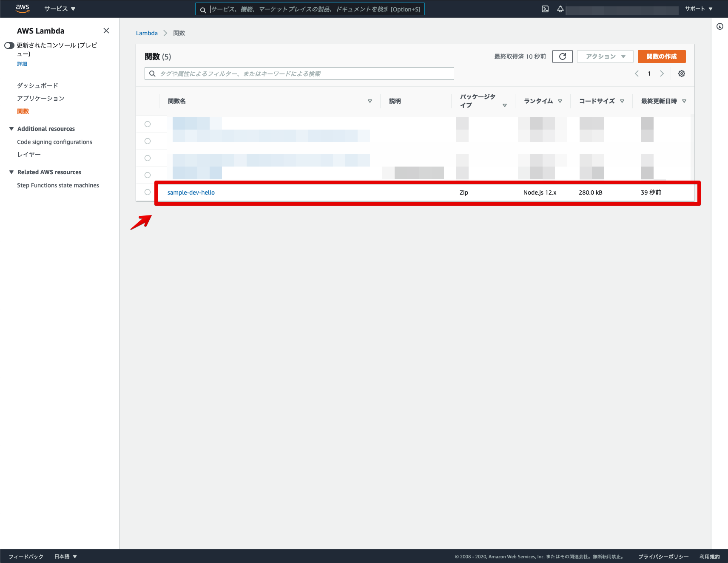This screenshot has width=728, height=563.
Task: Click the 説明 column header
Action: (395, 101)
